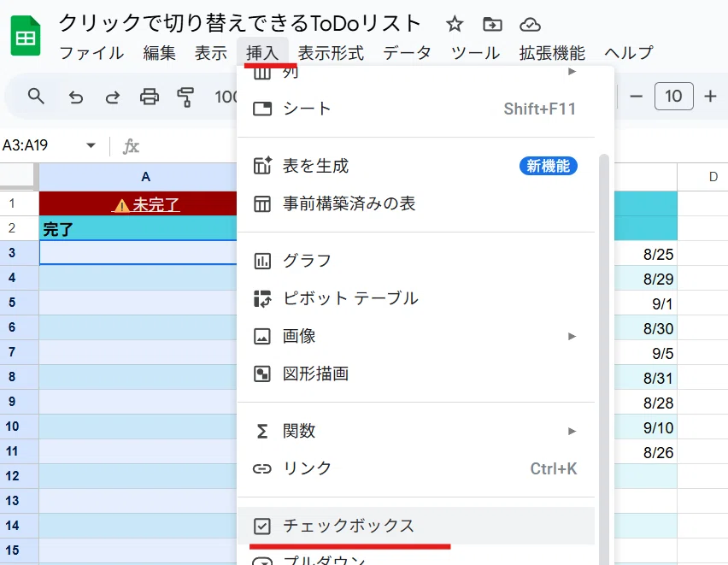This screenshot has width=728, height=565.
Task: Choose 表を生成 from the menu
Action: pyautogui.click(x=415, y=166)
